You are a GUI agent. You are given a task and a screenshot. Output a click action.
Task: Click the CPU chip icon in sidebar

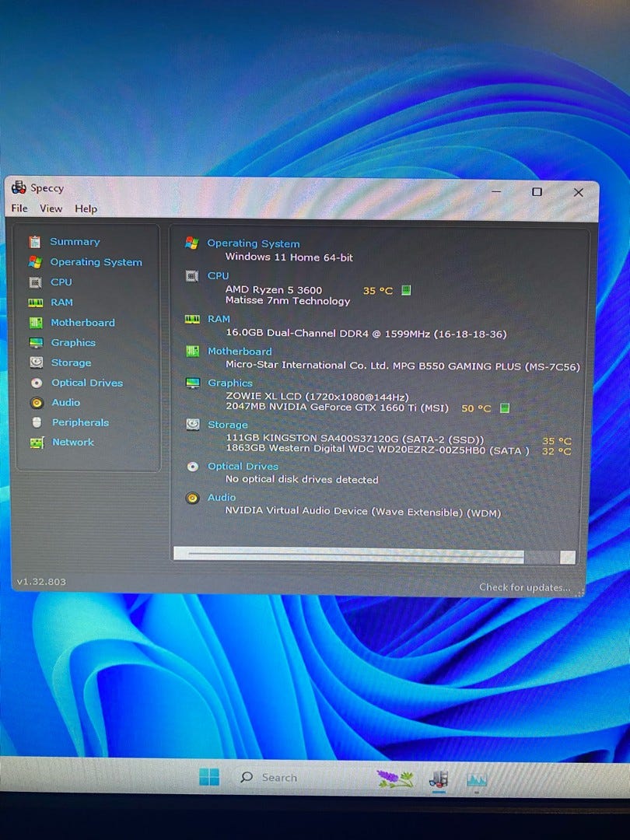(x=35, y=282)
